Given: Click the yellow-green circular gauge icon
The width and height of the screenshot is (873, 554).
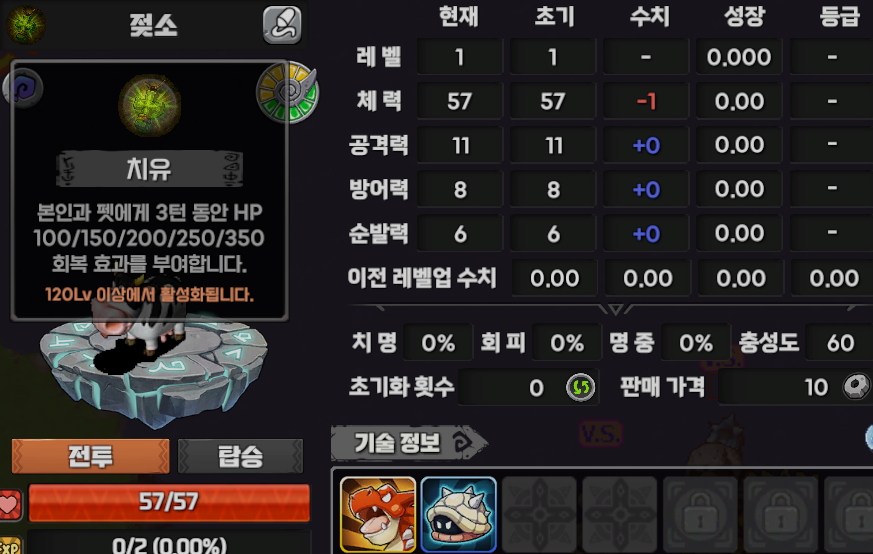Looking at the screenshot, I should (x=287, y=92).
